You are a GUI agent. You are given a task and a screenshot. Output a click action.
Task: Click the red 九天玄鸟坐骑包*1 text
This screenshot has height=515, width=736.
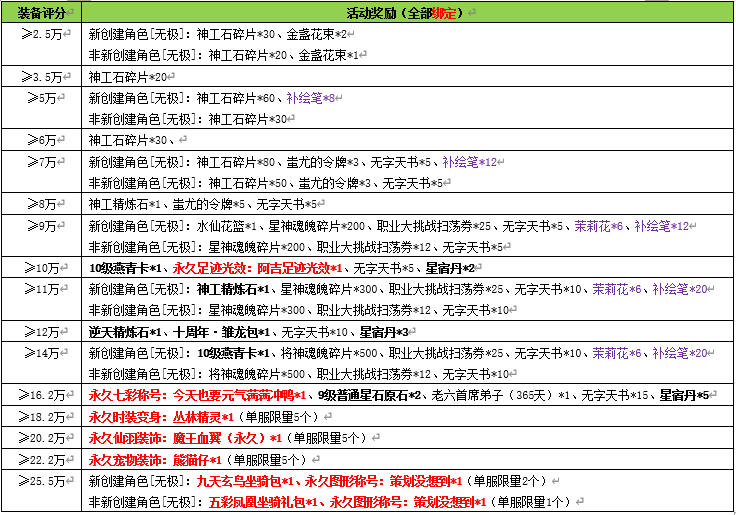[245, 481]
